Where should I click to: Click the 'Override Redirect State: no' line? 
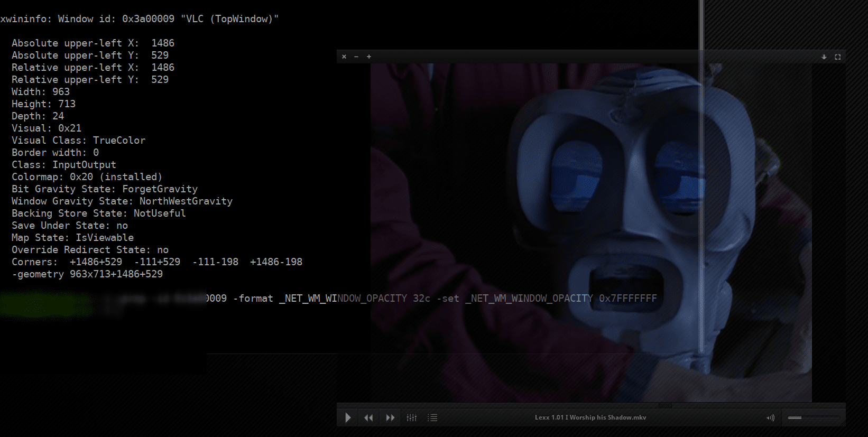coord(90,250)
